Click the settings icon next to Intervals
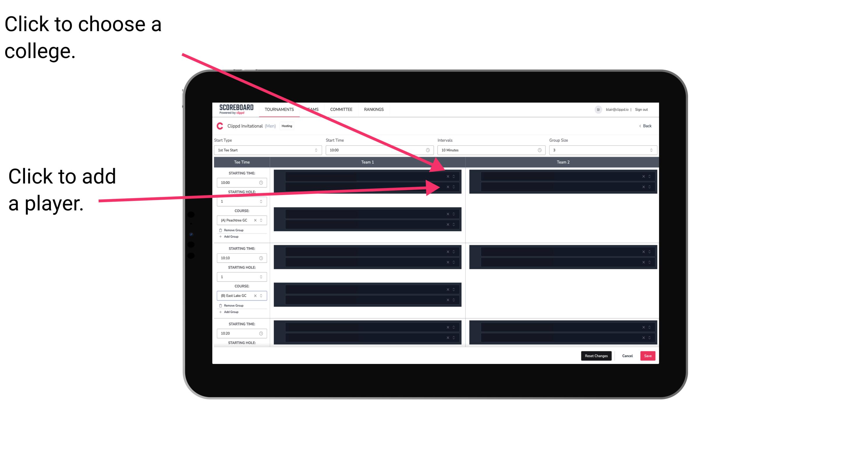Viewport: 868px width, 467px height. (538, 150)
